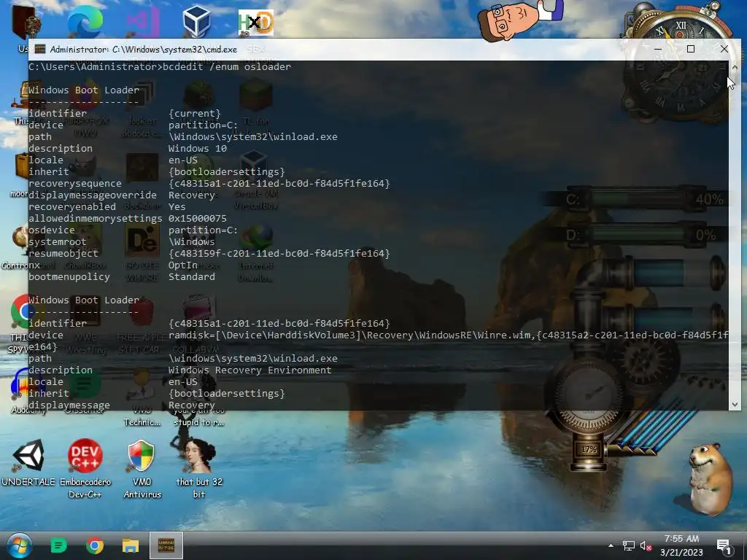Launch the UNDERTALE Unity shortcut
The width and height of the screenshot is (747, 560).
click(x=28, y=462)
